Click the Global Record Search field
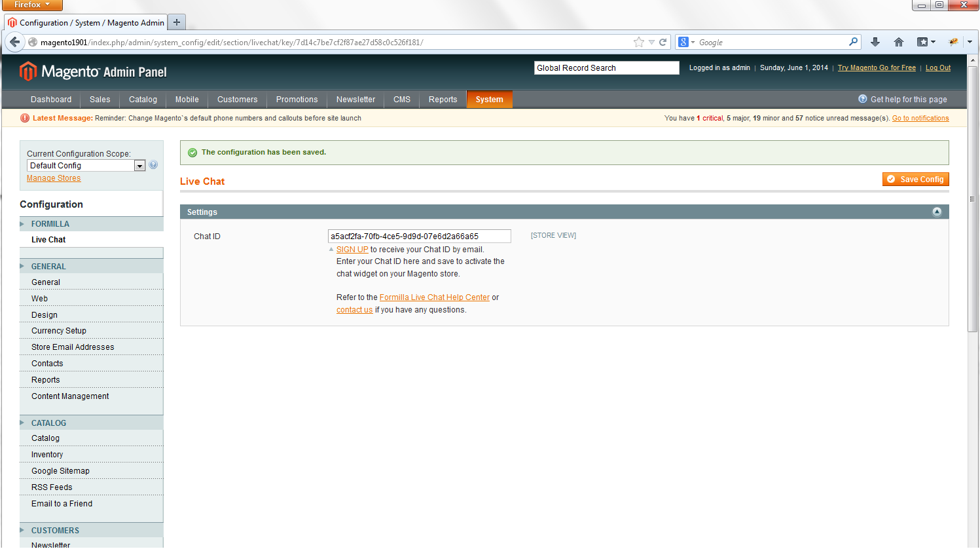The image size is (980, 549). tap(606, 68)
